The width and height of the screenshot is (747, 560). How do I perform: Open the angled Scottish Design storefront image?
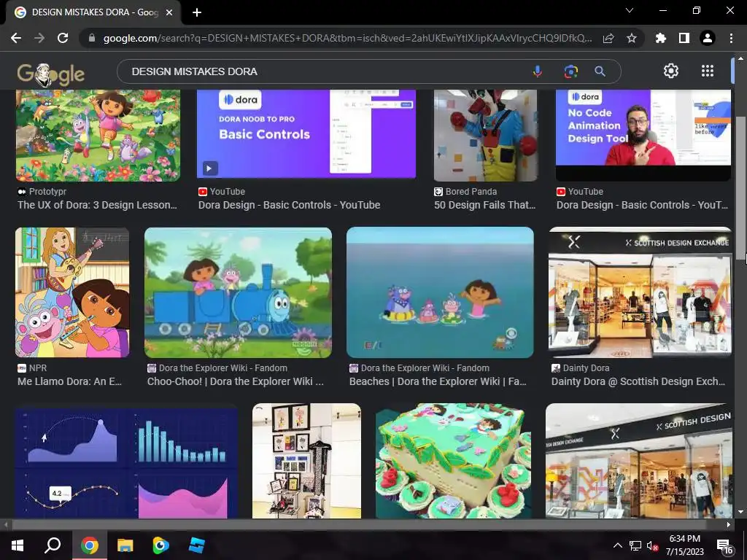tap(639, 461)
